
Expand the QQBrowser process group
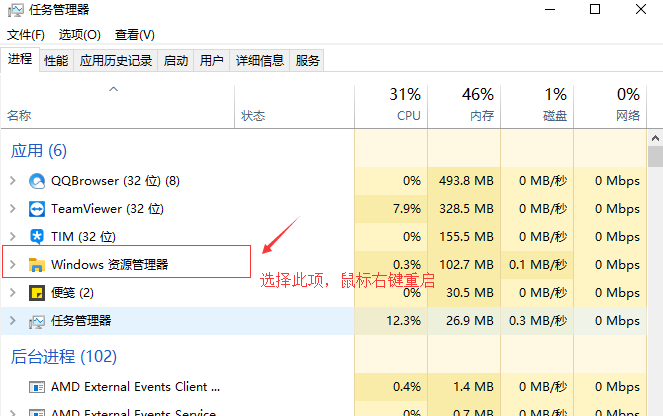[12, 181]
